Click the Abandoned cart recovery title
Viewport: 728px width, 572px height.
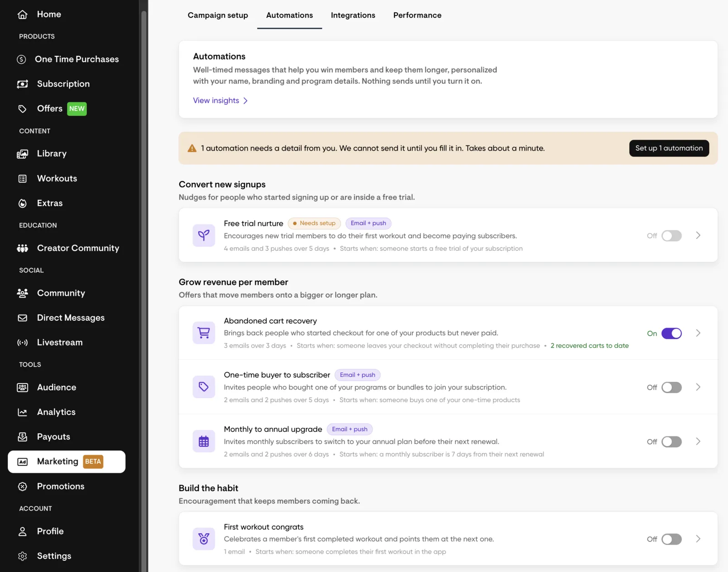pos(270,321)
